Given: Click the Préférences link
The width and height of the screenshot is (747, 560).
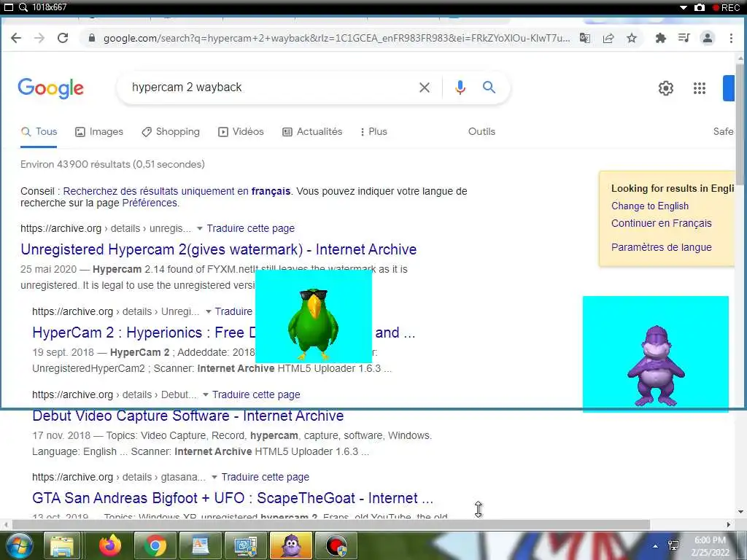Looking at the screenshot, I should [150, 203].
